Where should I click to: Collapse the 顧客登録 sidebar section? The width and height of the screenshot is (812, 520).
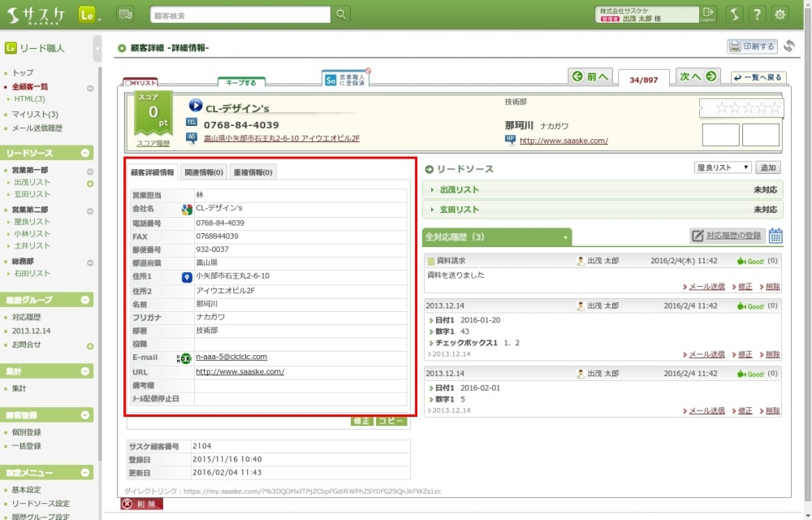click(85, 415)
